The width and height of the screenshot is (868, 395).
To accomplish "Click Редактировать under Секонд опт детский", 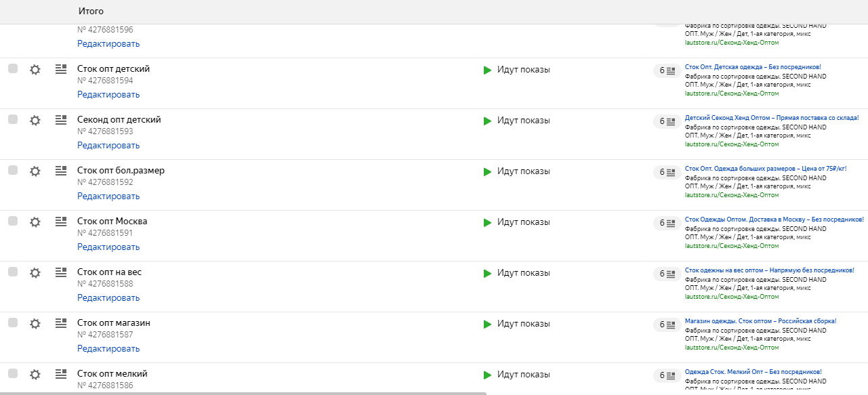I will 108,145.
